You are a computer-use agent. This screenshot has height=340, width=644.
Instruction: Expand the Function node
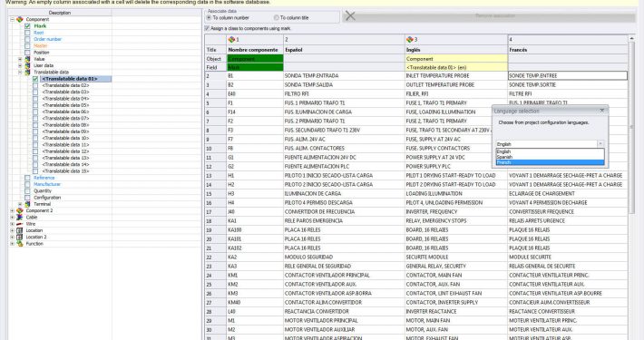pos(13,244)
